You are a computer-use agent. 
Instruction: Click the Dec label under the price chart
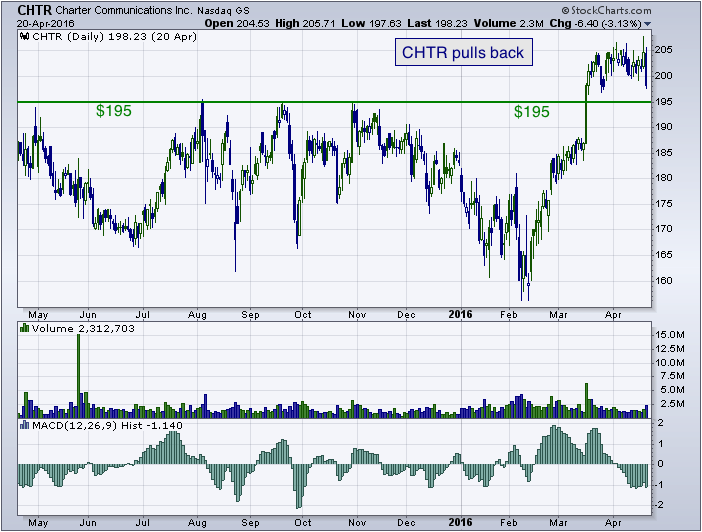coord(407,315)
